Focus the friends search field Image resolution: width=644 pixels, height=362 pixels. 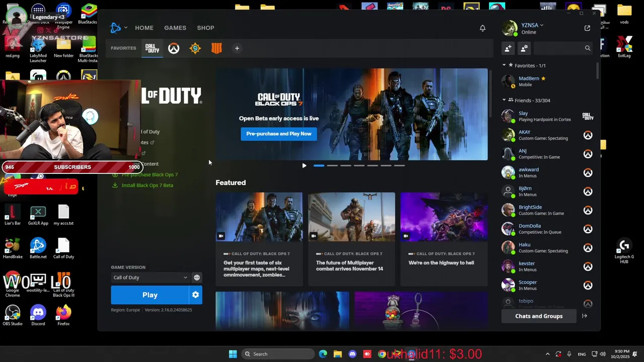[x=558, y=48]
